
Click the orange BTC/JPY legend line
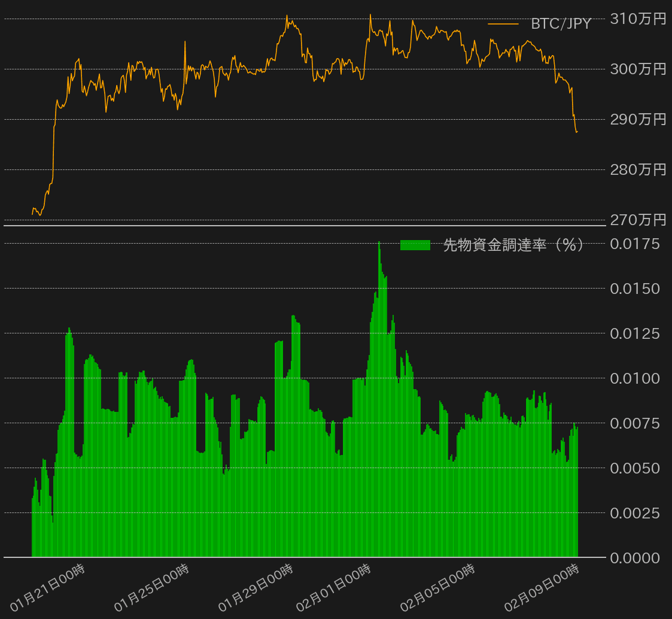(x=503, y=24)
